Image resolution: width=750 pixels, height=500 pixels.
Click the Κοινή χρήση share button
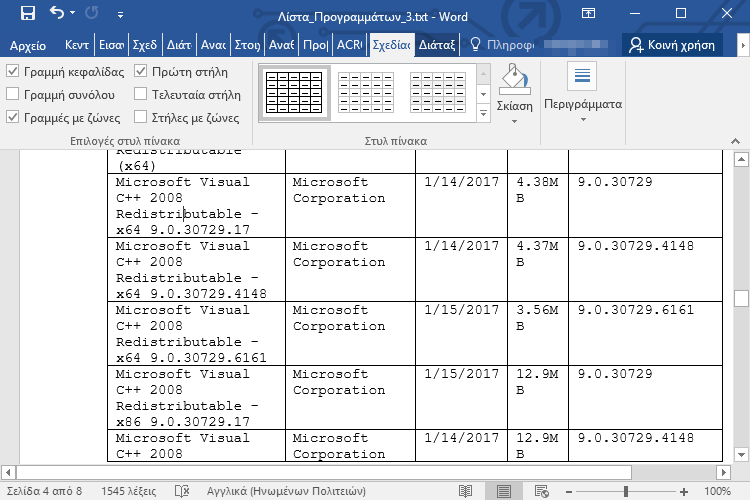pyautogui.click(x=672, y=45)
